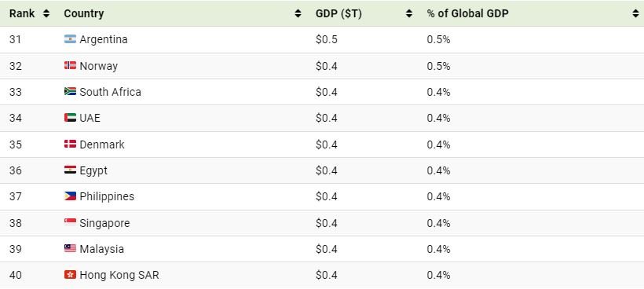644x289 pixels.
Task: Click Norway's 0.5% global GDP value
Action: point(438,66)
